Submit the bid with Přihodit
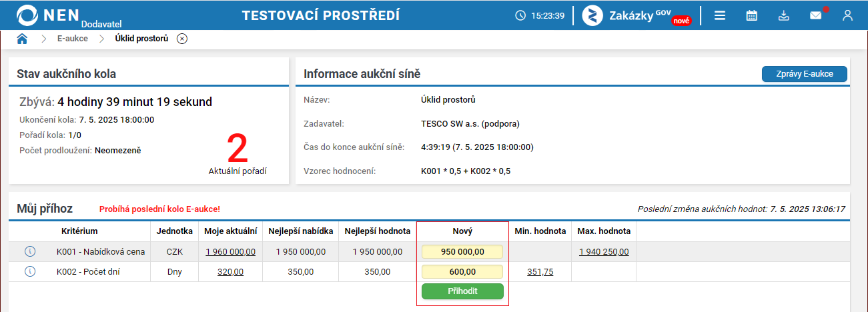Viewport: 868px width, 312px height. click(x=462, y=291)
